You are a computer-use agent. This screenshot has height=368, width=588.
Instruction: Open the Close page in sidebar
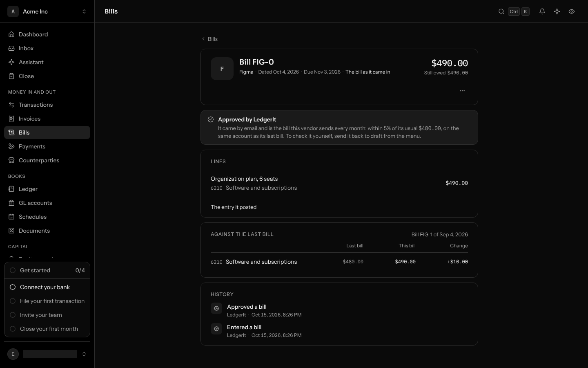(47, 76)
